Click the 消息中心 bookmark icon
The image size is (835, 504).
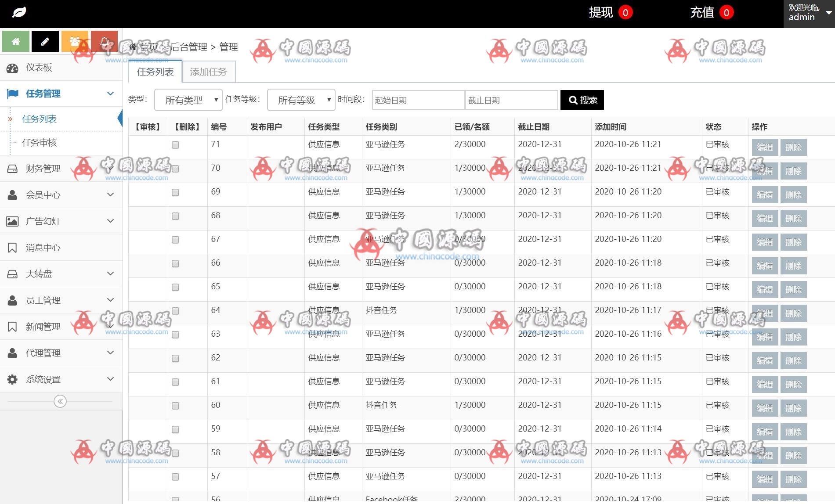(x=12, y=247)
